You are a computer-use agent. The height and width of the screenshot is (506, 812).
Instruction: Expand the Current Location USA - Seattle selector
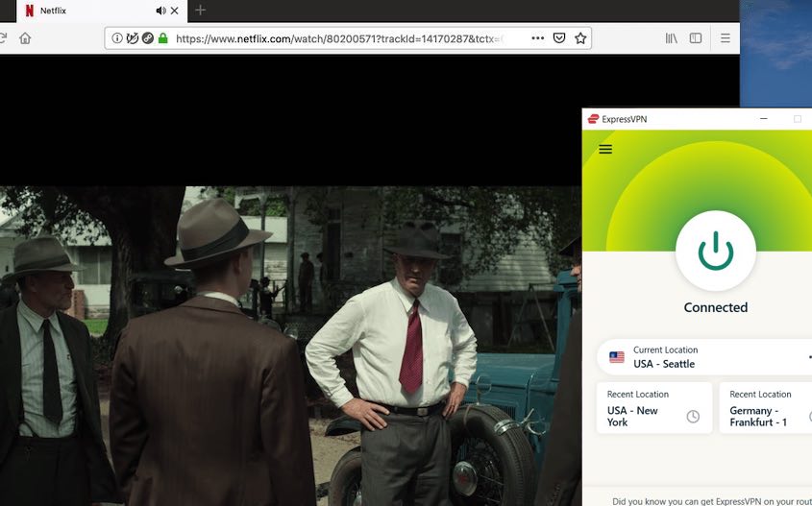tap(706, 357)
